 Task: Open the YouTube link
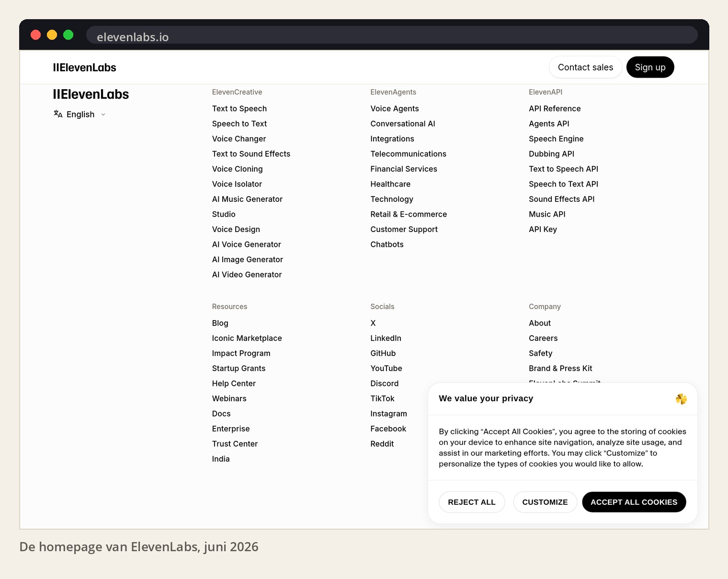point(386,369)
